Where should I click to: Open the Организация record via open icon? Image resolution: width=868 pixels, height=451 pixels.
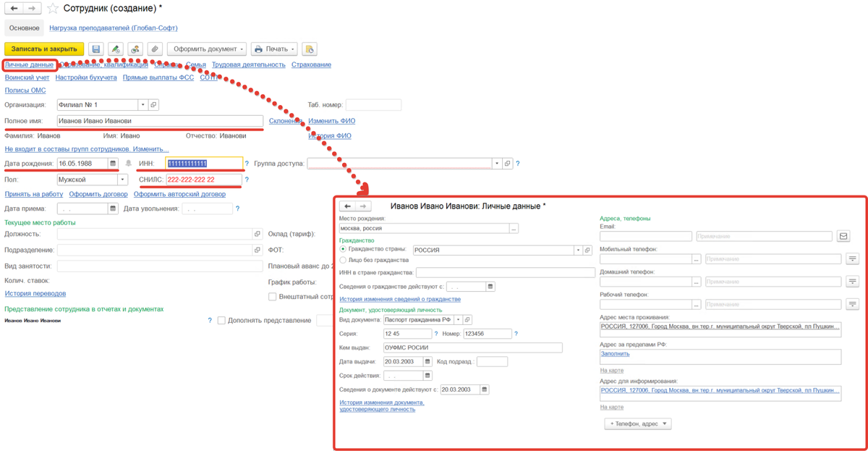[x=153, y=105]
